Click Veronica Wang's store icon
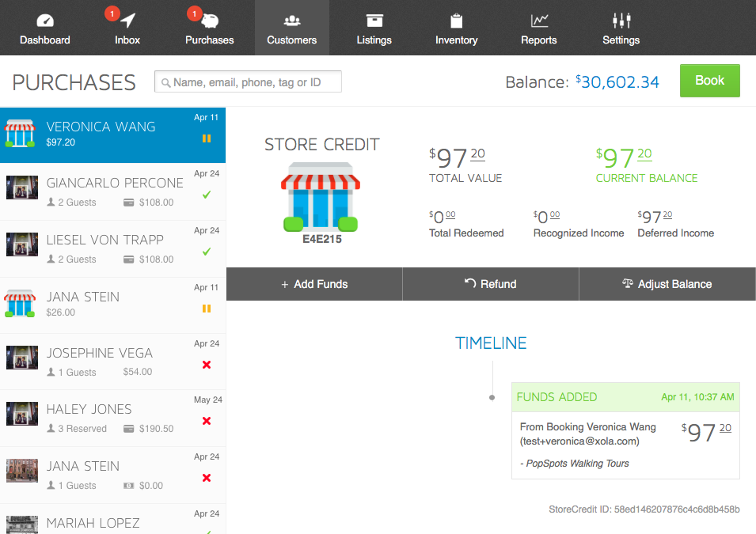 pos(20,133)
